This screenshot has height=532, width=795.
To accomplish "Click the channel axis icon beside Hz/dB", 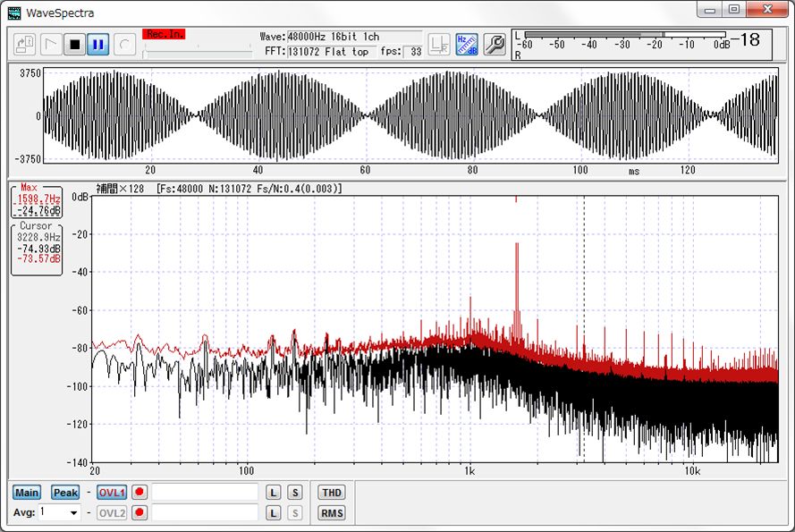I will coord(439,44).
